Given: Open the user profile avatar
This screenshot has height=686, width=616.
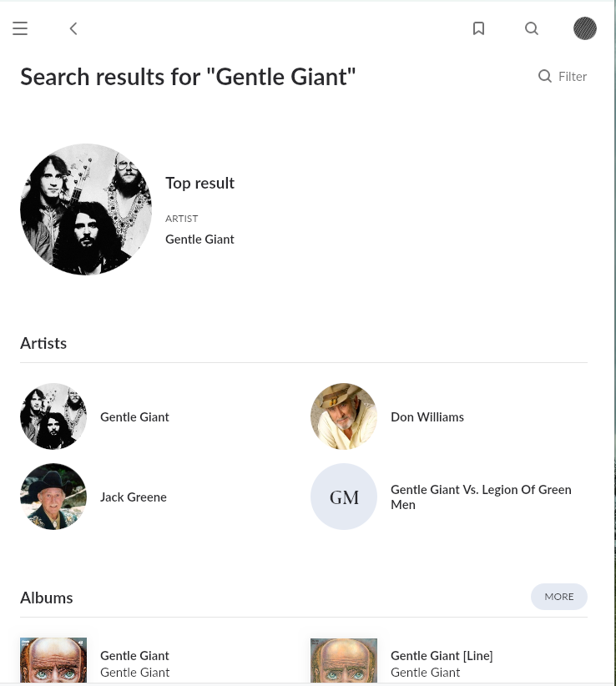Looking at the screenshot, I should coord(585,28).
